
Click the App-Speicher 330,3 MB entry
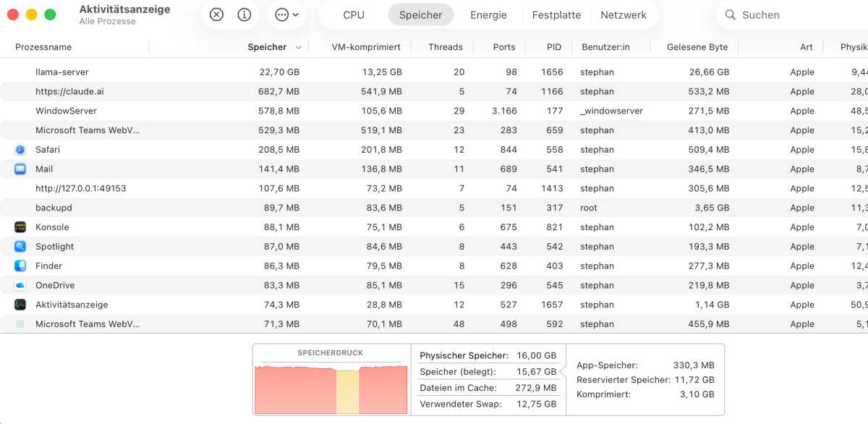645,365
